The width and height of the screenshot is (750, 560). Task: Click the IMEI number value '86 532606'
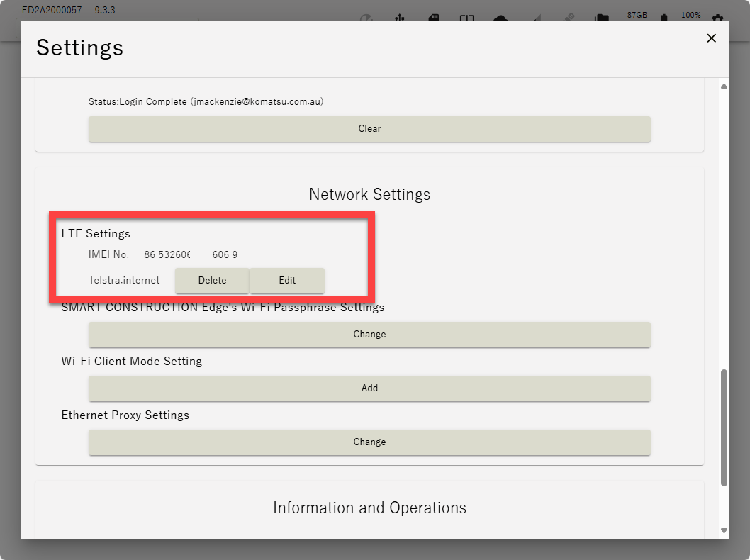coord(167,254)
